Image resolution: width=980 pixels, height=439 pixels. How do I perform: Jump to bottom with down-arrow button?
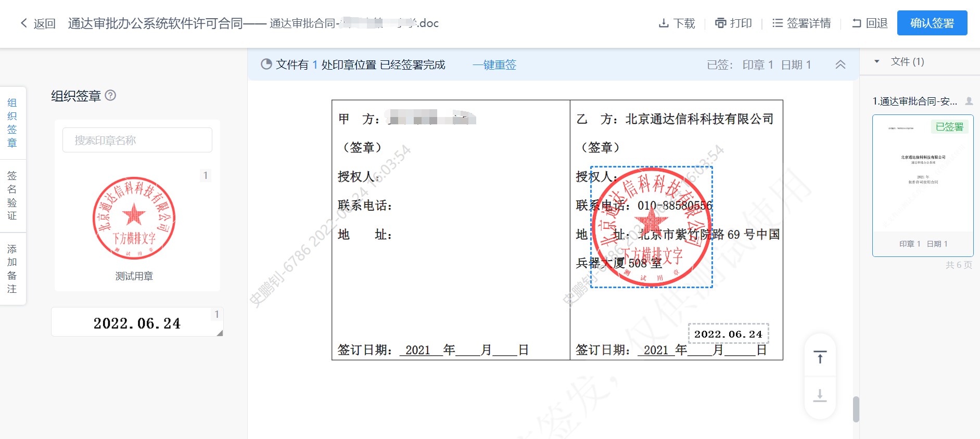tap(820, 395)
